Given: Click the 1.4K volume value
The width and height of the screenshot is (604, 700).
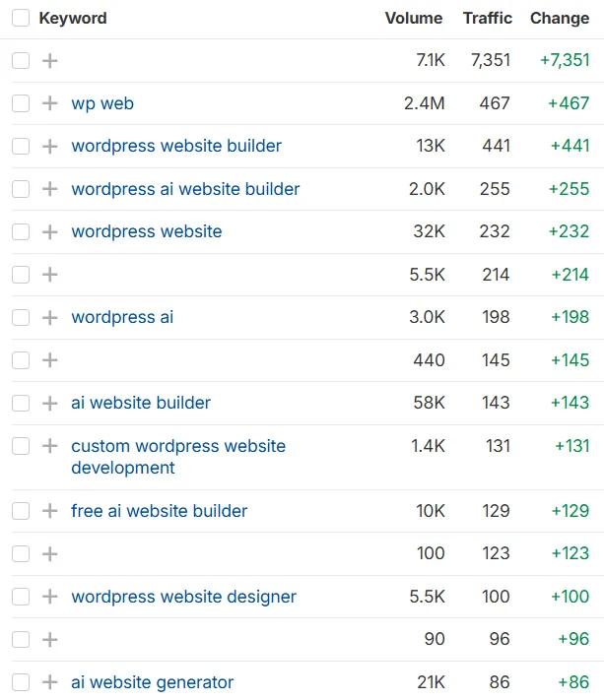Looking at the screenshot, I should (428, 446).
